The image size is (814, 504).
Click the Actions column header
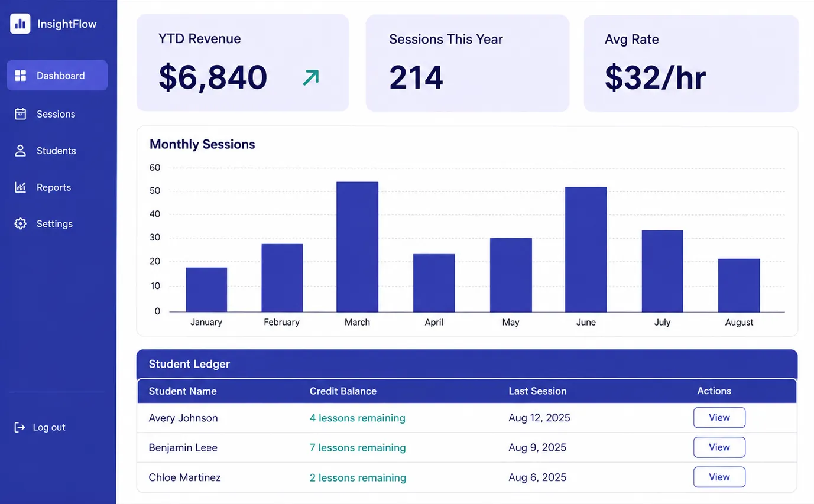(714, 391)
